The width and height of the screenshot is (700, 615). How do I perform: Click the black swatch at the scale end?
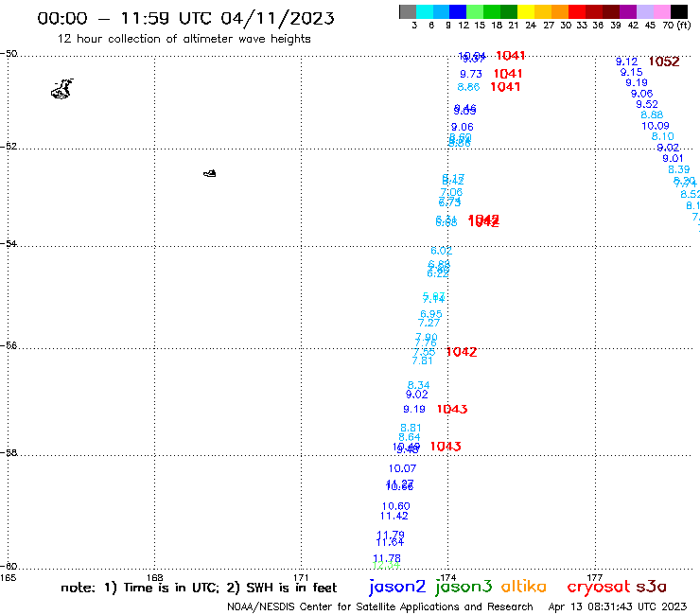pos(678,11)
